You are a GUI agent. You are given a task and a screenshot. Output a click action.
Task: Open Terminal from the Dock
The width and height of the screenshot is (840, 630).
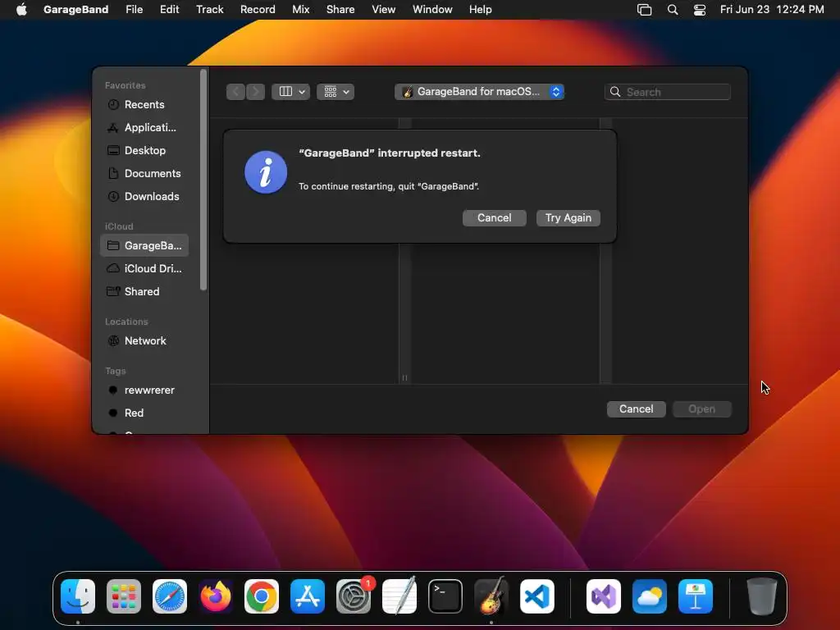[x=445, y=597]
